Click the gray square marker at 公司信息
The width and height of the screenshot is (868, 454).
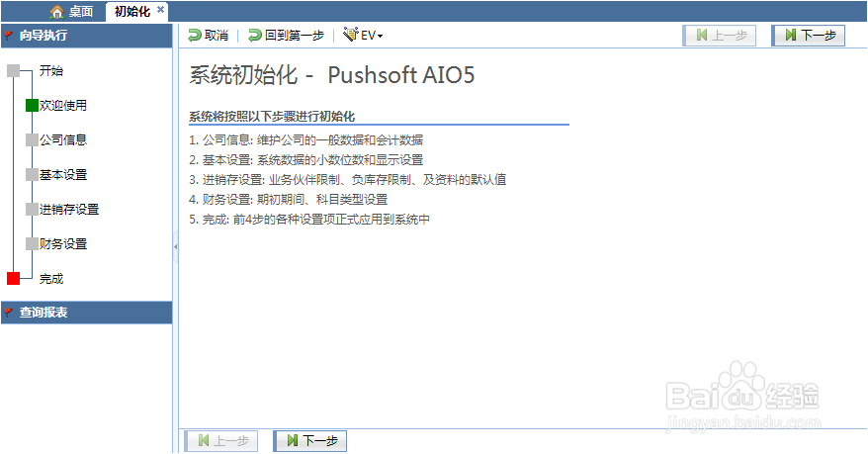[32, 140]
